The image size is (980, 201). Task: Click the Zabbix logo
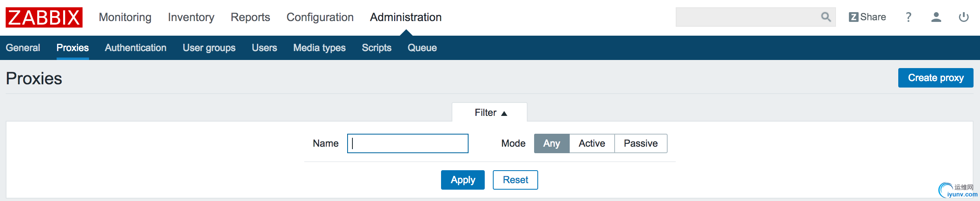[44, 17]
